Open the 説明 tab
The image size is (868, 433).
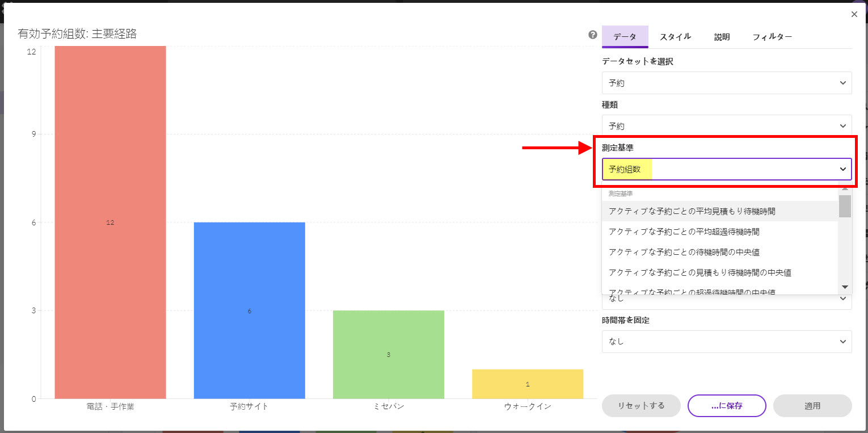coord(722,37)
